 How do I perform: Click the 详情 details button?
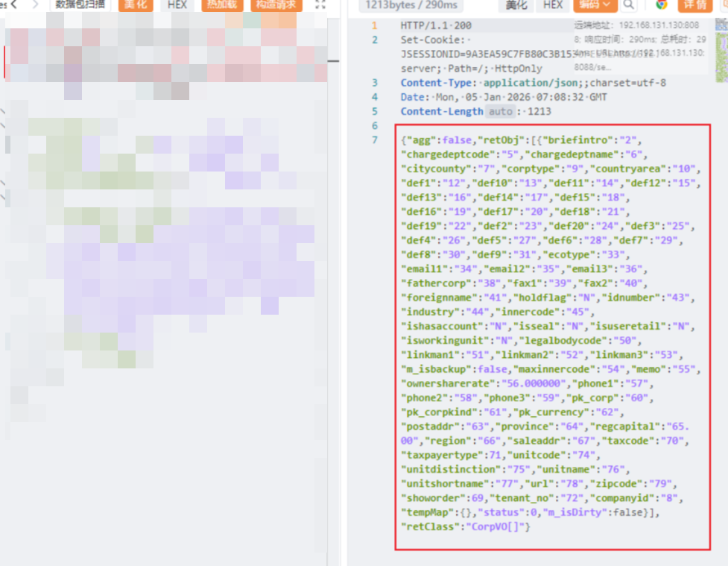(x=694, y=4)
